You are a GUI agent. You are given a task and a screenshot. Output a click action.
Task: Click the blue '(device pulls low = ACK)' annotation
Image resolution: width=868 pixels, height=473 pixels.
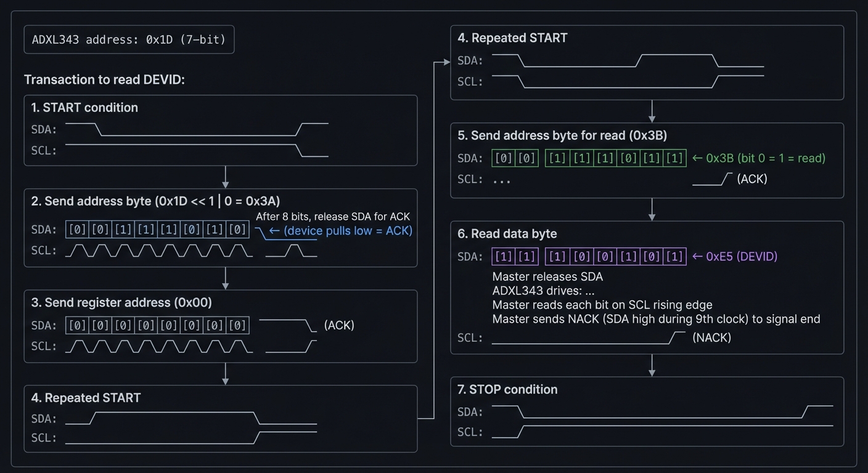[x=341, y=231]
